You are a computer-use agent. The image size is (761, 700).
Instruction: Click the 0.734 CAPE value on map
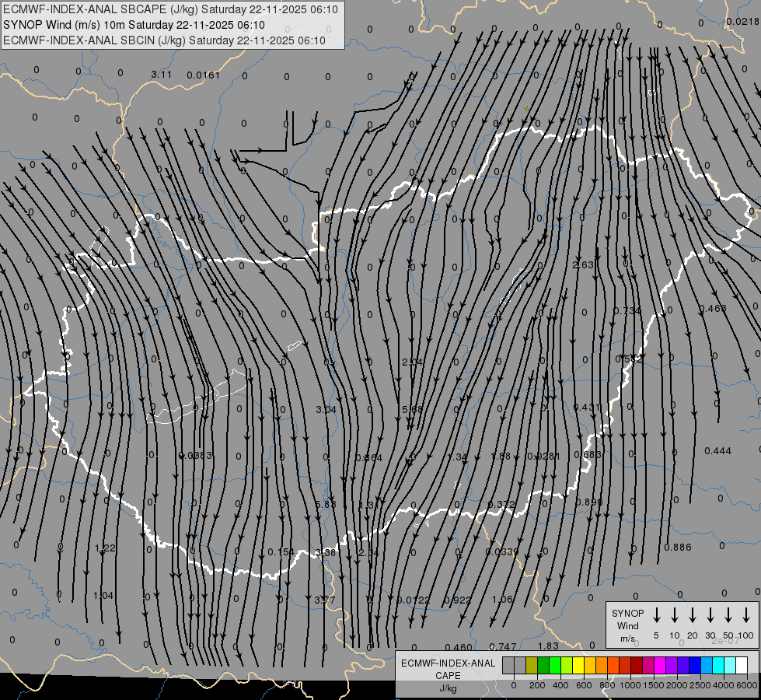[627, 310]
